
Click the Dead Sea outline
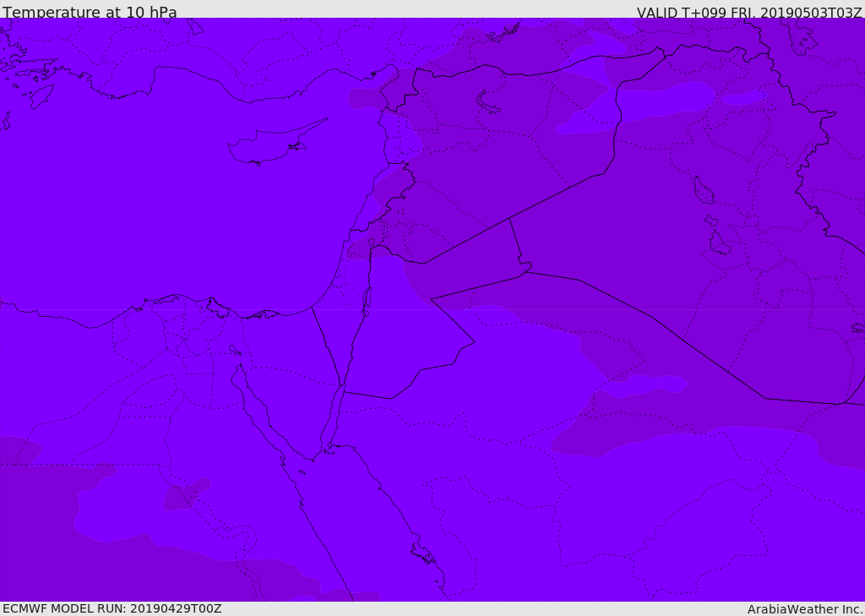click(366, 302)
